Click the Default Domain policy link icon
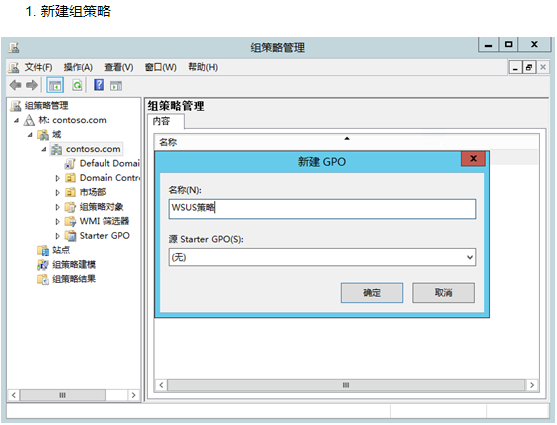Image resolution: width=557 pixels, height=425 pixels. (x=70, y=163)
